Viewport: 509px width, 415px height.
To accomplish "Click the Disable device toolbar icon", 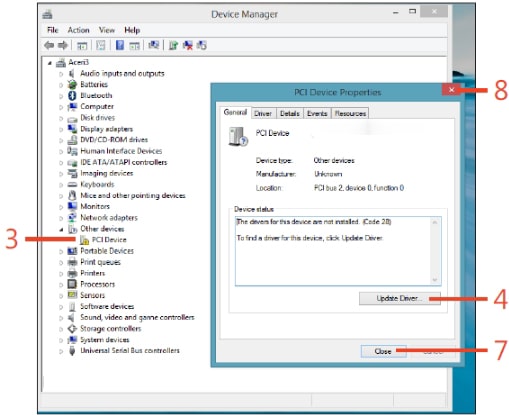I will [x=202, y=45].
